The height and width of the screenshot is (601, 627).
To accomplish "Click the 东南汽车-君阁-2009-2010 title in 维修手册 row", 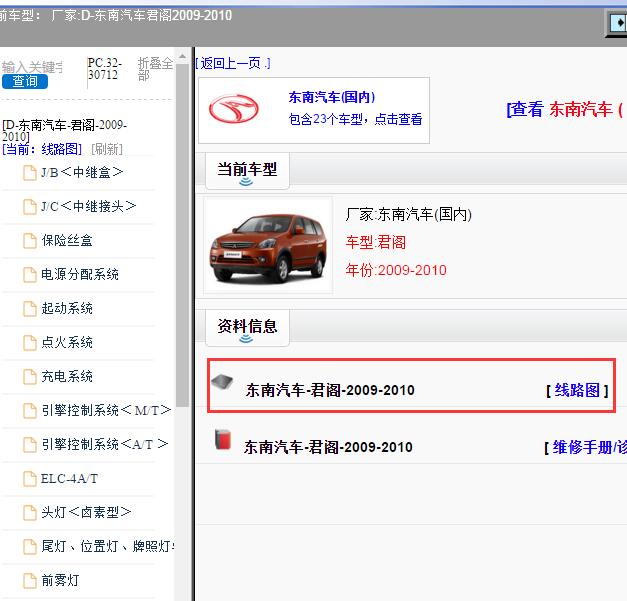I will [328, 447].
